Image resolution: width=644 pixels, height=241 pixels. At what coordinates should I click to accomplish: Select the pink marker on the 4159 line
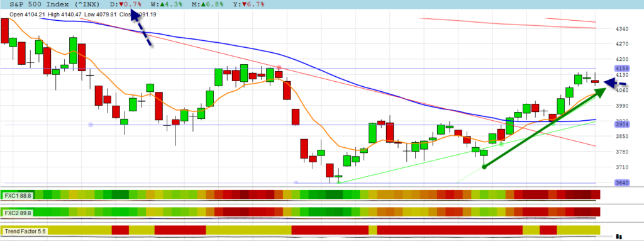coord(279,67)
